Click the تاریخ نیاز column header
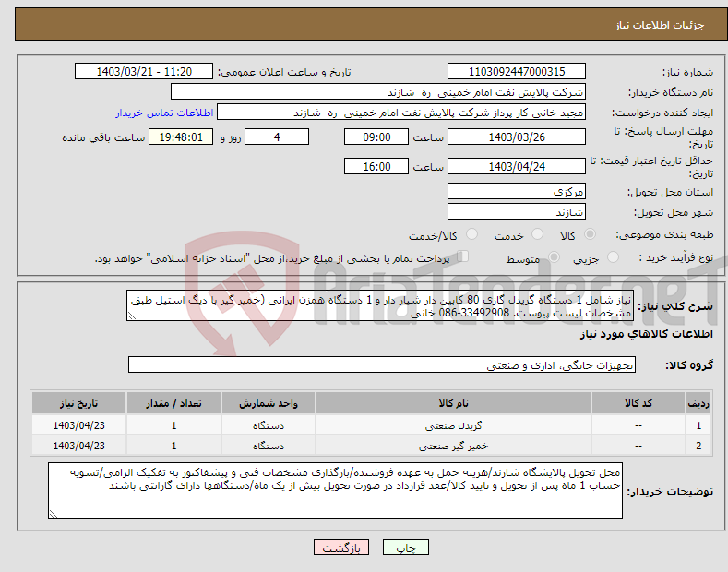Viewport: 728px width, 572px height. coord(79,403)
